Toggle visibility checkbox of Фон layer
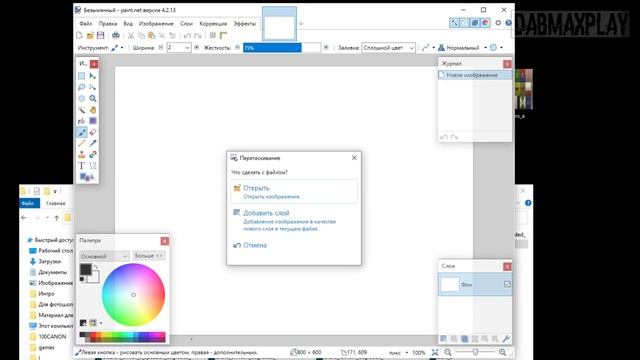 [x=507, y=284]
